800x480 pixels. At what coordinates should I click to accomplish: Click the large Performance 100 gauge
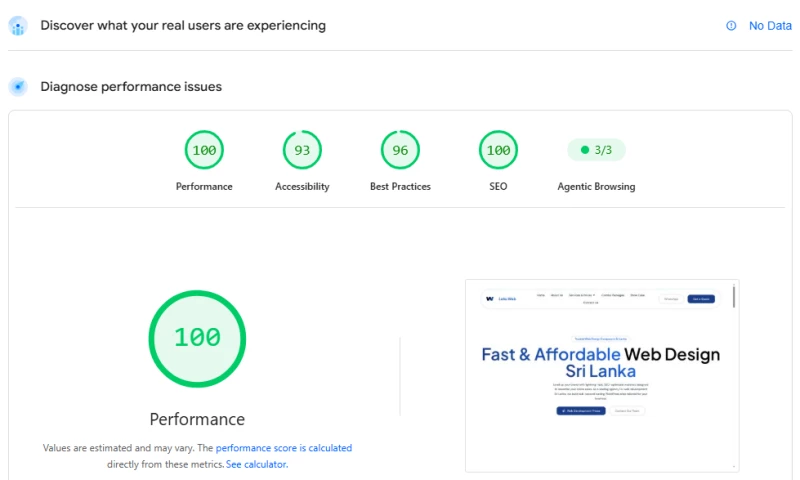[197, 339]
